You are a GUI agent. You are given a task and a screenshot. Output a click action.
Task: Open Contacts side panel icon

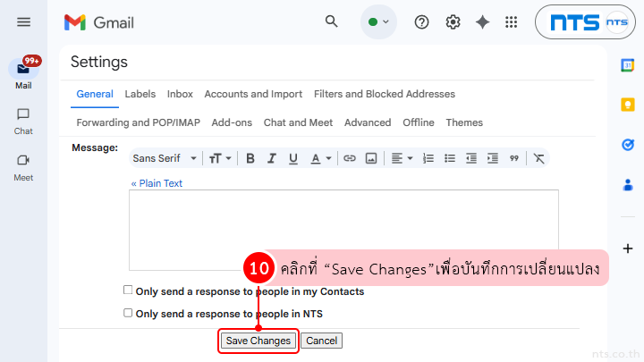[628, 185]
